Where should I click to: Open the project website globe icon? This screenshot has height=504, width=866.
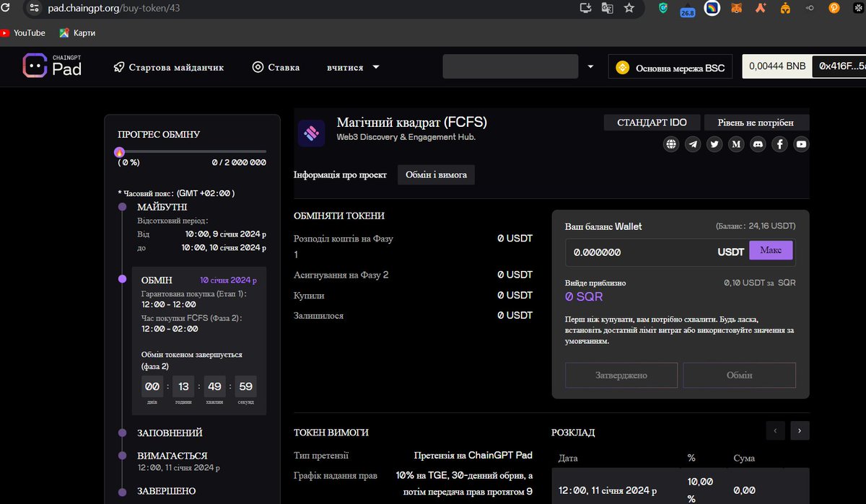coord(671,144)
